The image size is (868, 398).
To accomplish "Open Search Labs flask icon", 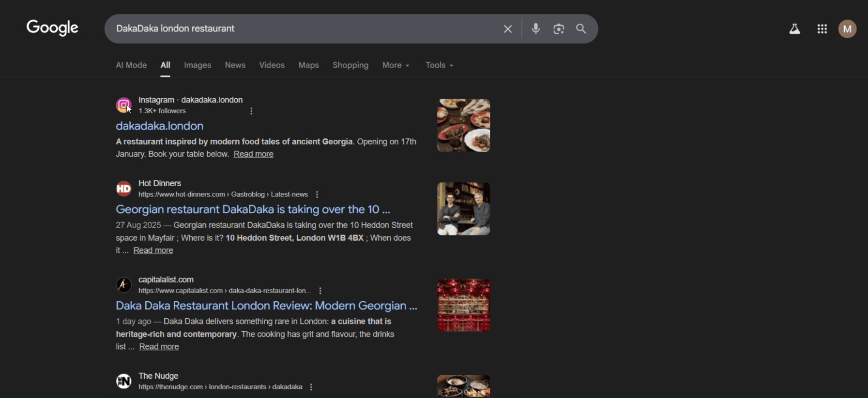I will point(794,29).
